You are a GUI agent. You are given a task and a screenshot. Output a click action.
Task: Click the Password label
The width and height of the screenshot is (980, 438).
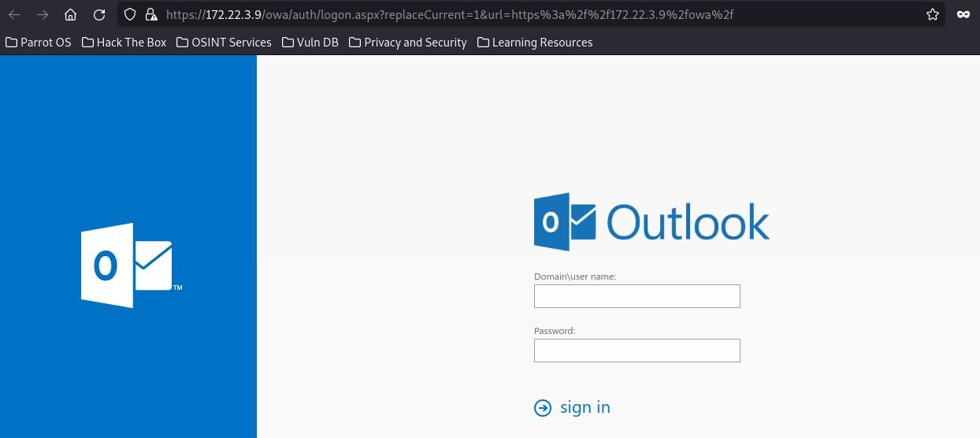click(555, 331)
